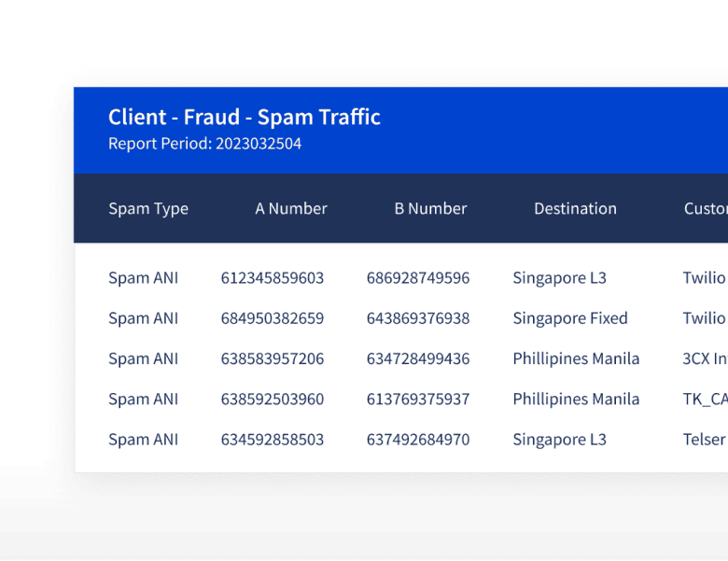Select the Destination column header
This screenshot has height=561, width=728.
point(575,208)
